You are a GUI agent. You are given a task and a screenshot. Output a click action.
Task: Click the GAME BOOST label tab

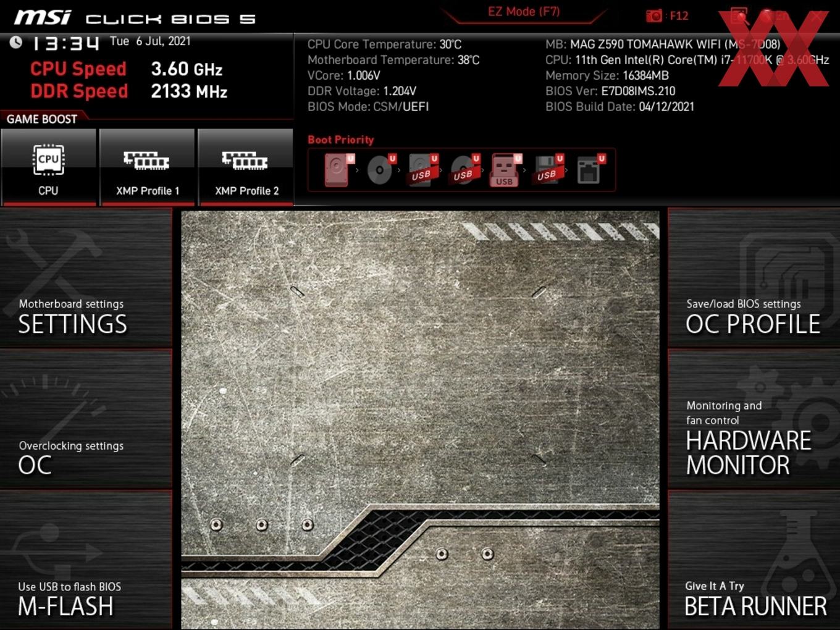pyautogui.click(x=42, y=119)
